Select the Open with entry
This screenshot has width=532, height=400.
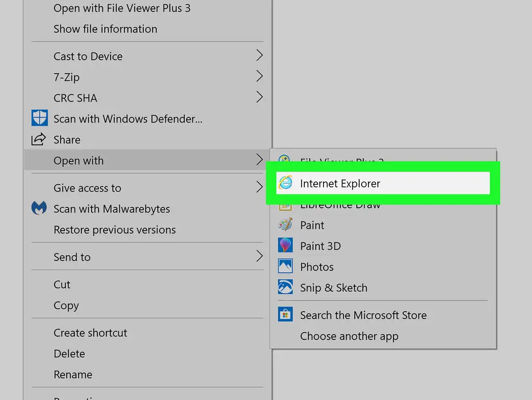tap(147, 160)
